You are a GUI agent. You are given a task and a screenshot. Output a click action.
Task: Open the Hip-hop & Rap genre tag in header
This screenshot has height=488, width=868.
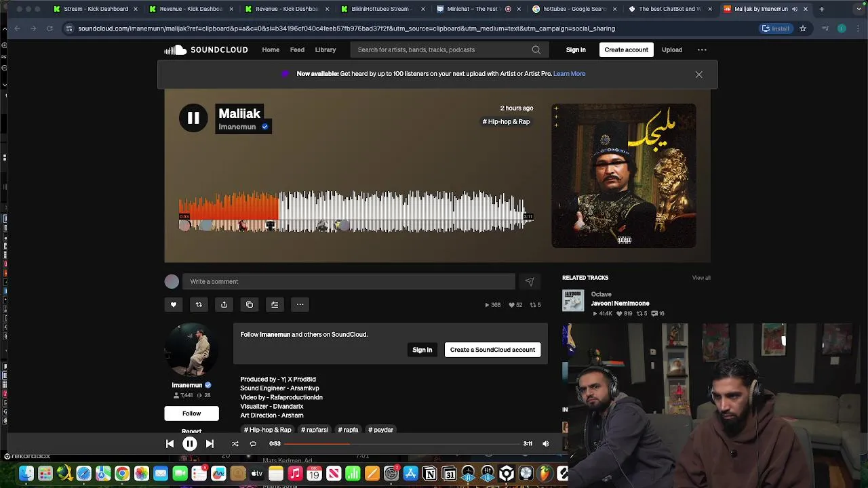click(507, 122)
